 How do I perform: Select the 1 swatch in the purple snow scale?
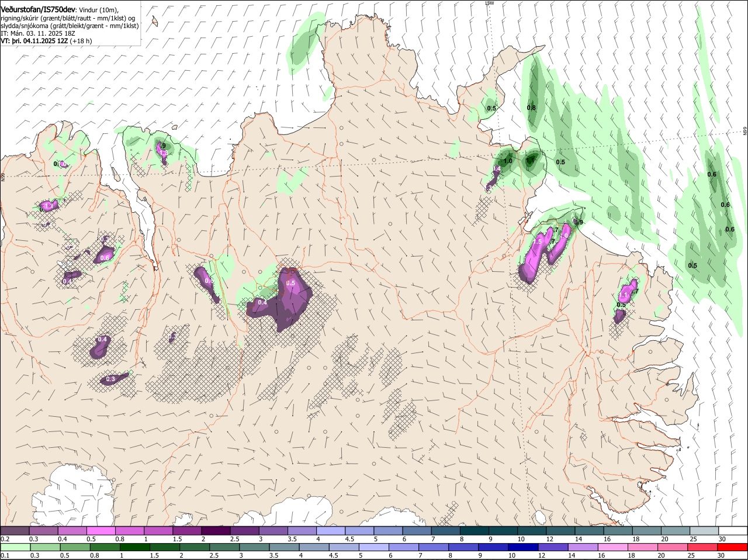[x=158, y=530]
